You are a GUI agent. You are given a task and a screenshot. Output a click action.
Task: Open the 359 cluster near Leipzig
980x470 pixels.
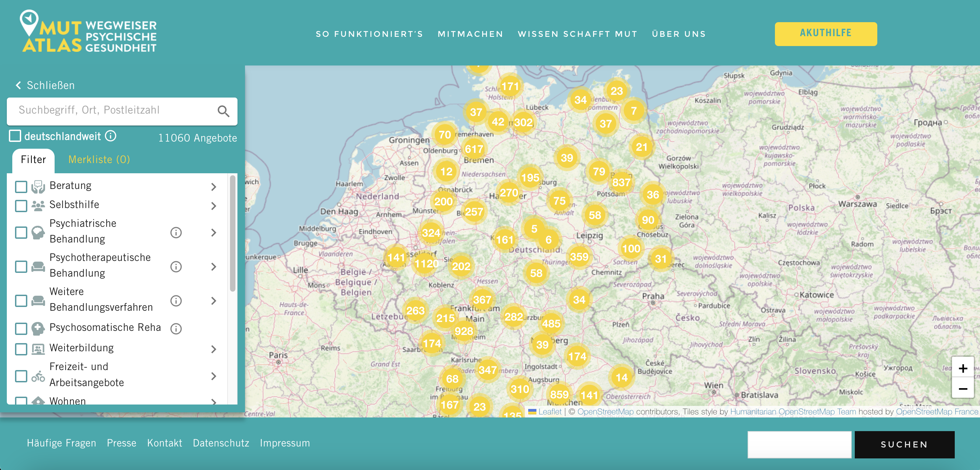[579, 257]
